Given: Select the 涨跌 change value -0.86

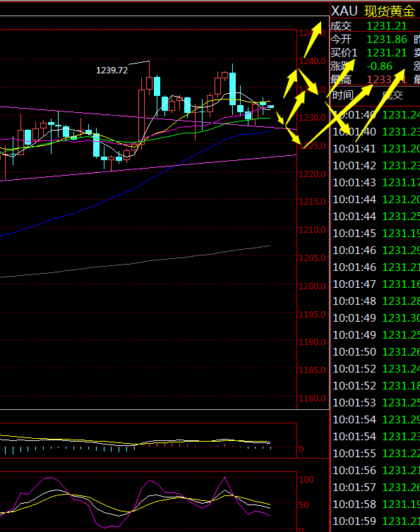Looking at the screenshot, I should (380, 66).
